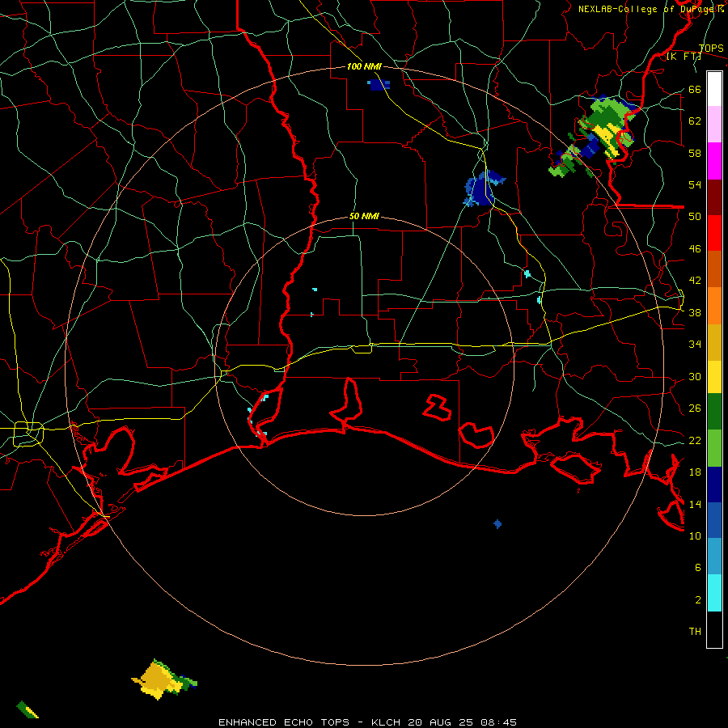Click the 22 legend value
This screenshot has width=728, height=728.
click(695, 441)
